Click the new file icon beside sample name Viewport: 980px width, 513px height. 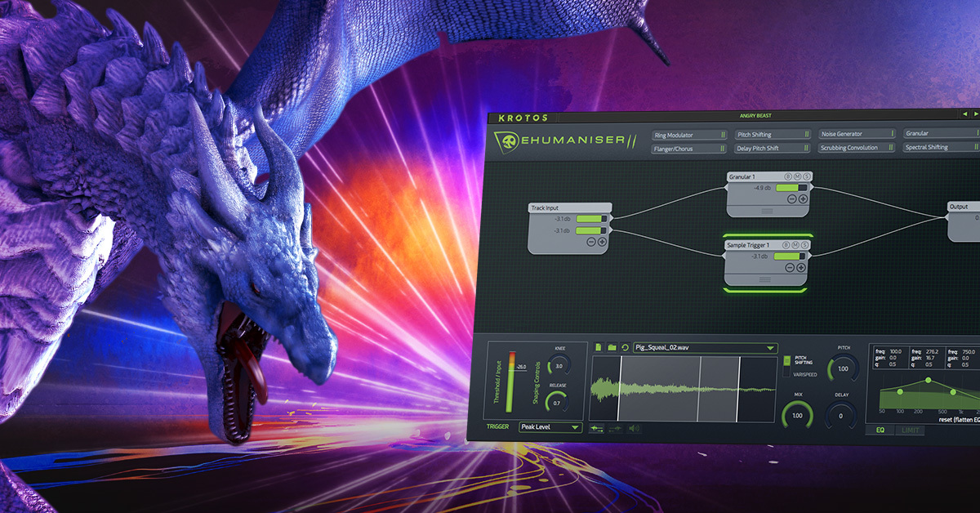(x=598, y=347)
